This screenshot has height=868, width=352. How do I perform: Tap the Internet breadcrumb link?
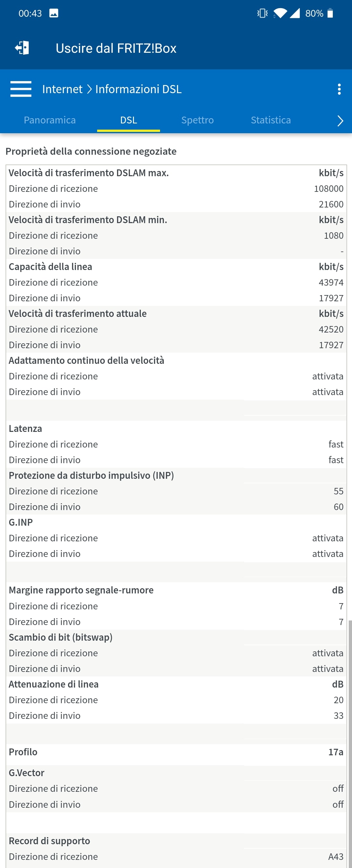62,89
